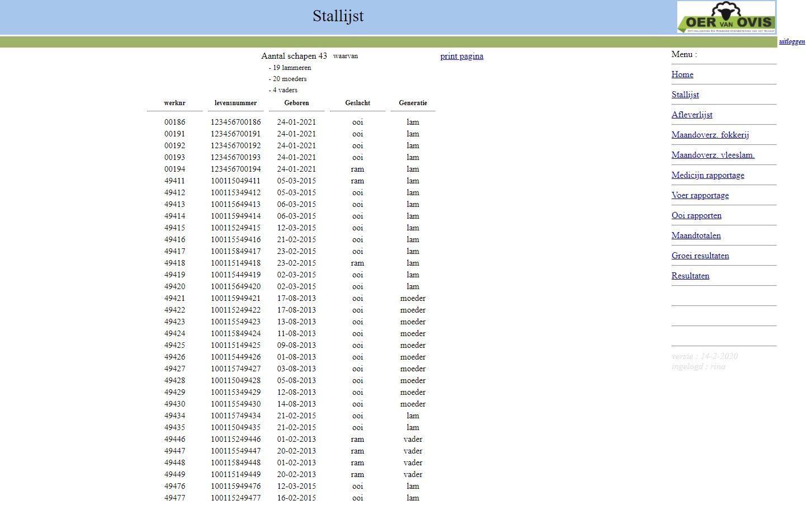
Task: Click the levensnummer column header
Action: point(235,103)
